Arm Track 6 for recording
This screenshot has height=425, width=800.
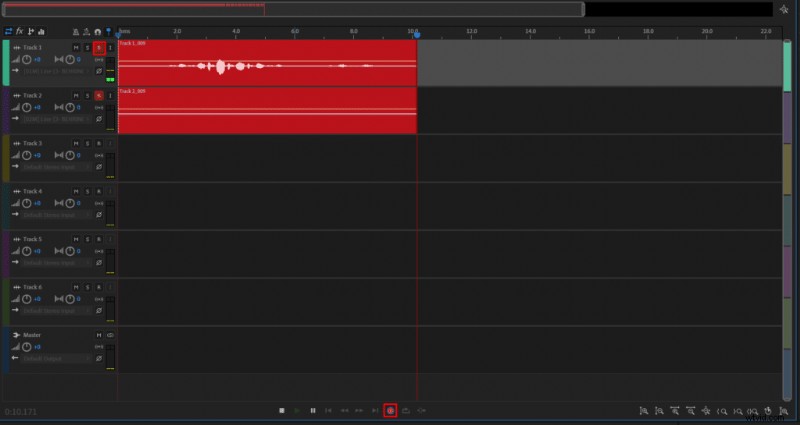pyautogui.click(x=99, y=287)
